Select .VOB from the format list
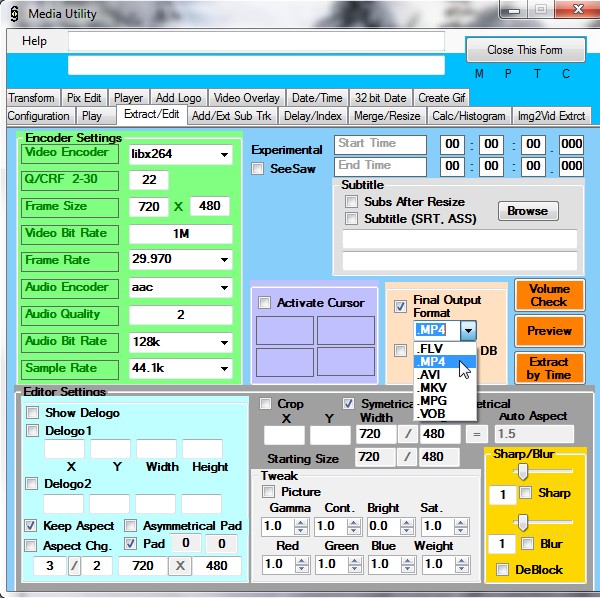Image resolution: width=600 pixels, height=598 pixels. [445, 414]
